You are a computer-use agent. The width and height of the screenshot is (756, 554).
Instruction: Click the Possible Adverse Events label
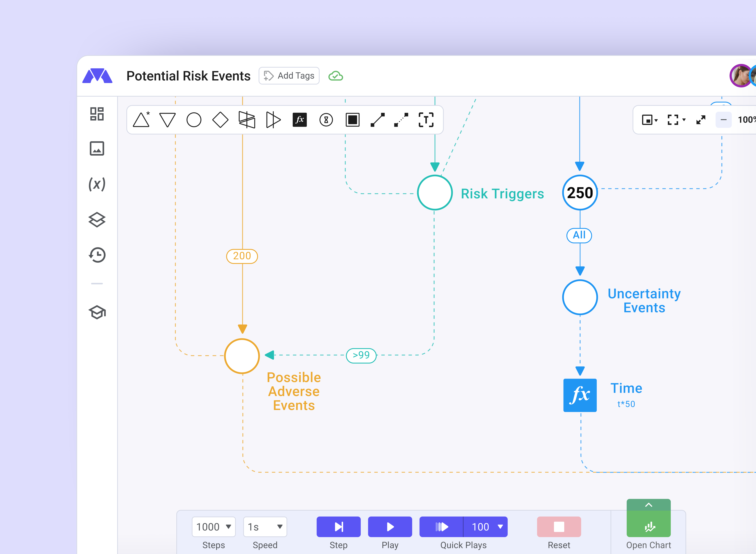(294, 391)
